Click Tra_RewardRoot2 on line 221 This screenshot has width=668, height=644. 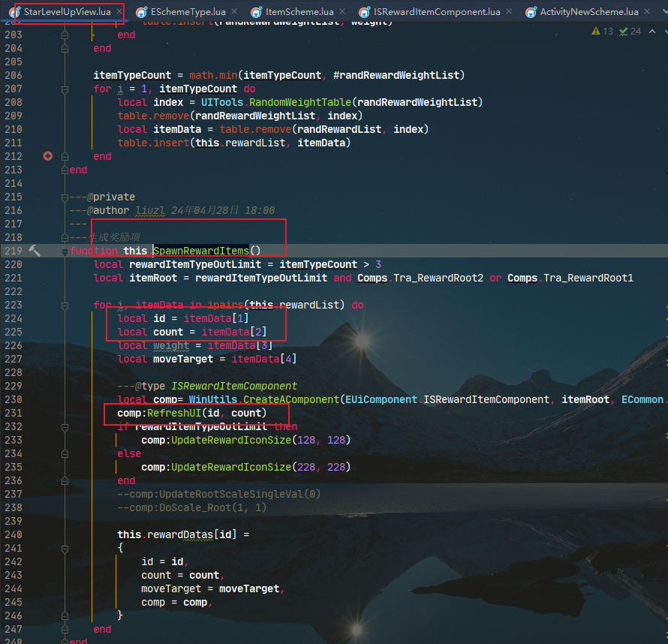pyautogui.click(x=438, y=278)
